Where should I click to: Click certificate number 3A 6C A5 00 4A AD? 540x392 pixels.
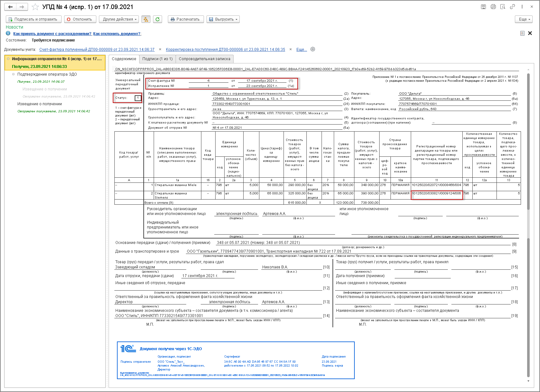(x=260, y=362)
